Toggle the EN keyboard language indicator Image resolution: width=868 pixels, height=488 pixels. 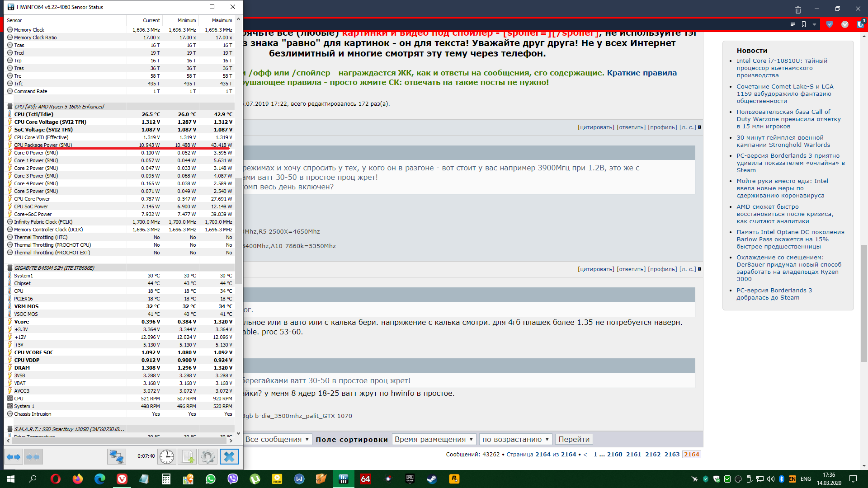coord(793,479)
